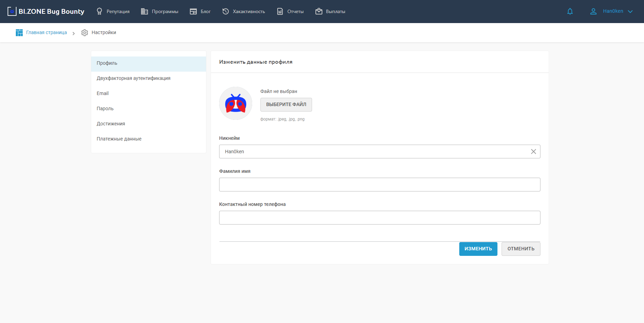Viewport: 644px width, 323px height.
Task: Go to Выплаты page
Action: click(330, 11)
